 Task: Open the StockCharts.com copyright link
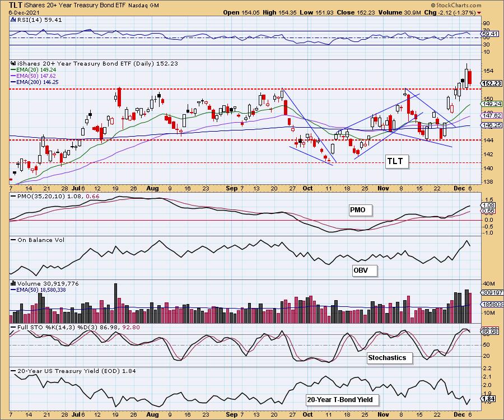point(456,5)
